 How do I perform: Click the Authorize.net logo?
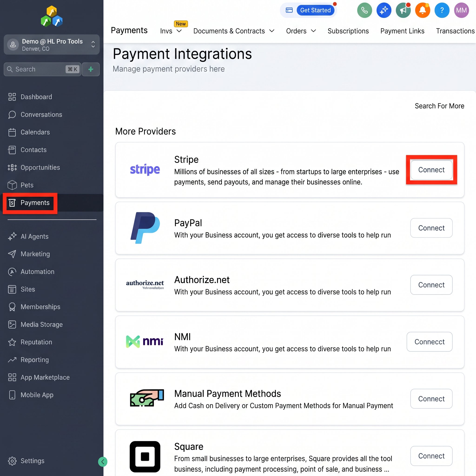click(x=145, y=284)
